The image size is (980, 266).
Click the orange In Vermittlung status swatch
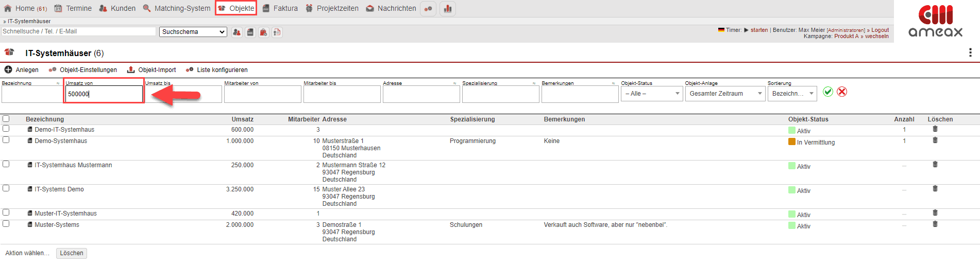point(792,142)
